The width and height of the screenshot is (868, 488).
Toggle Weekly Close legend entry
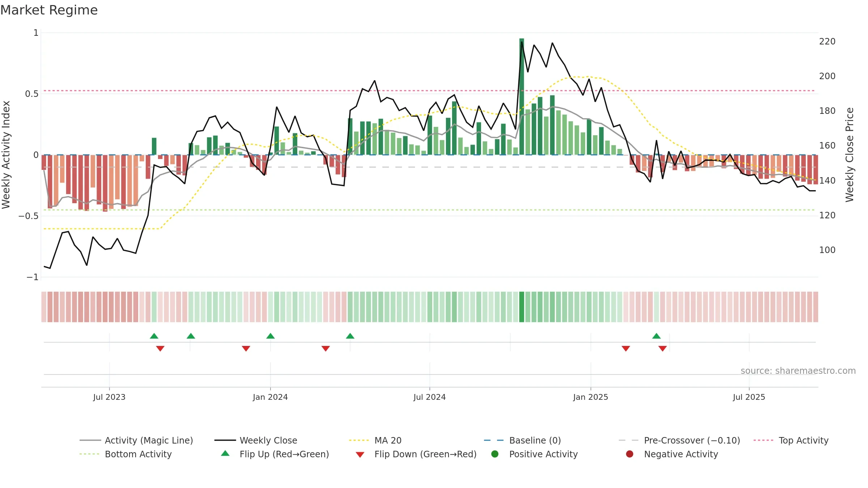pos(256,440)
